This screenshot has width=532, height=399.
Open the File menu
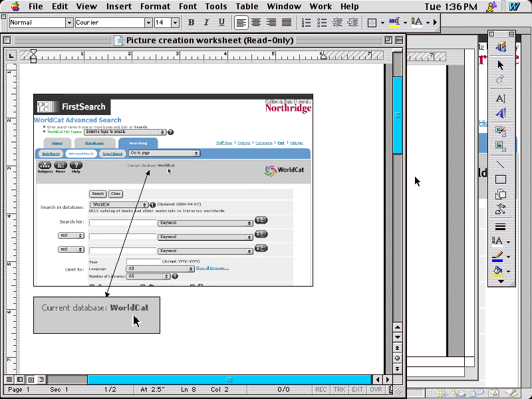click(36, 7)
